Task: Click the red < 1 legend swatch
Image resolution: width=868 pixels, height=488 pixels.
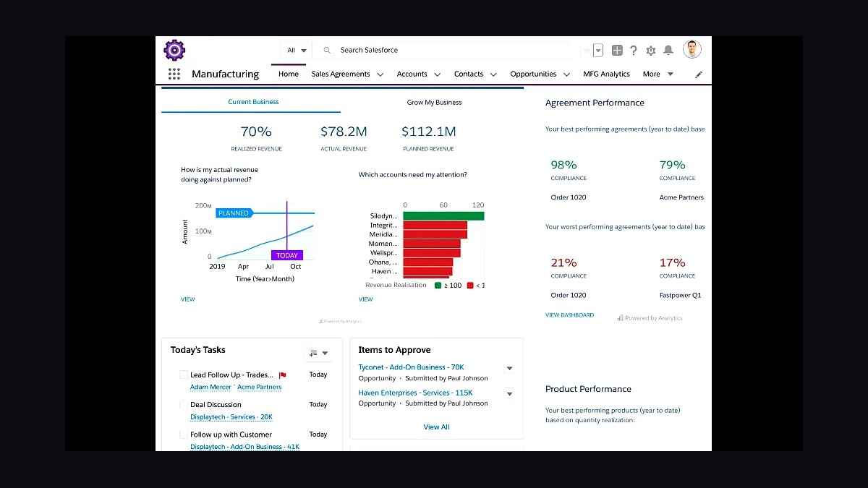Action: 470,286
